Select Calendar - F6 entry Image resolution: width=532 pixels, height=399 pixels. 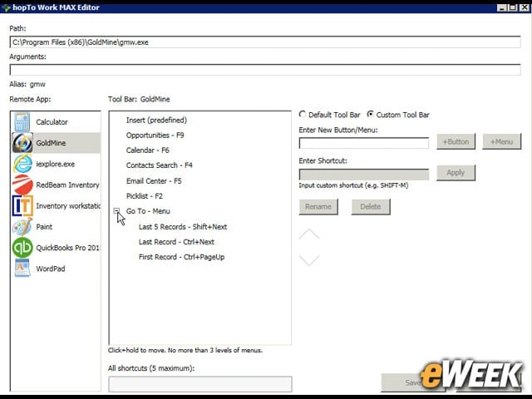(148, 150)
